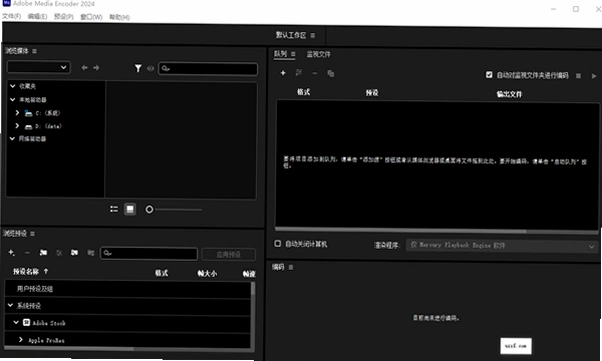Click the 应用预设 button
The image size is (602, 361).
(x=228, y=254)
